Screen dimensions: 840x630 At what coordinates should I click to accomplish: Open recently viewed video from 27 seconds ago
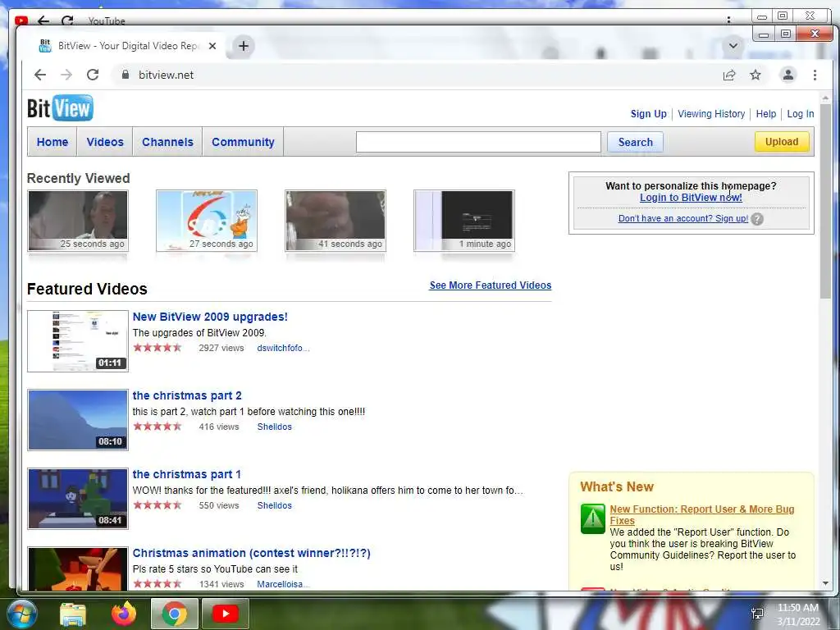[x=207, y=221]
